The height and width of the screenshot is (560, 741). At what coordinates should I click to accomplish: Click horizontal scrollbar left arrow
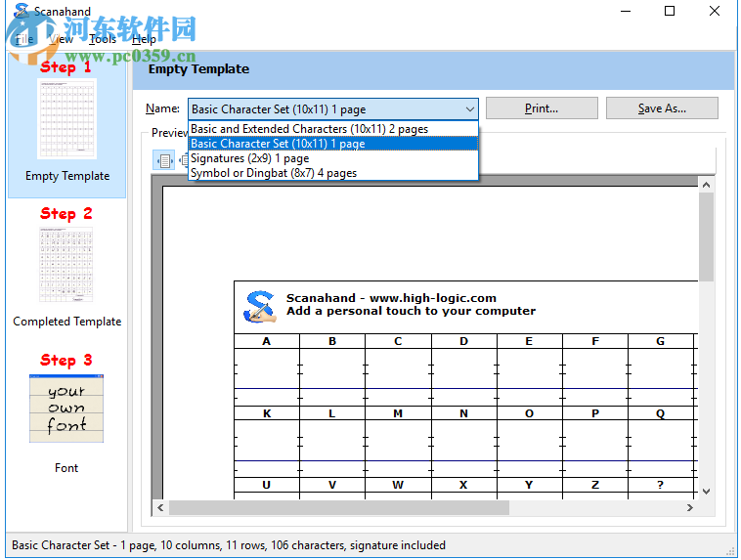point(160,507)
